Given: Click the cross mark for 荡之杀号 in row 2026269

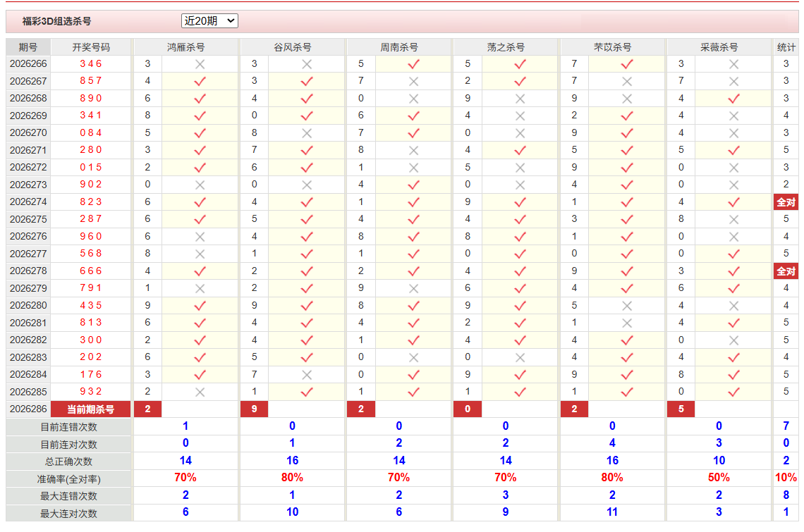Looking at the screenshot, I should tap(520, 116).
